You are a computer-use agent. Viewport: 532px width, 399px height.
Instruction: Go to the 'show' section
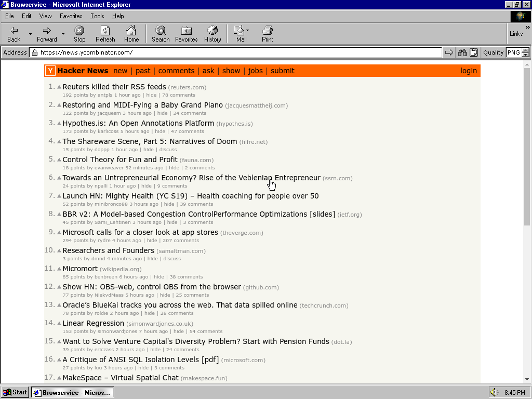[x=231, y=71]
